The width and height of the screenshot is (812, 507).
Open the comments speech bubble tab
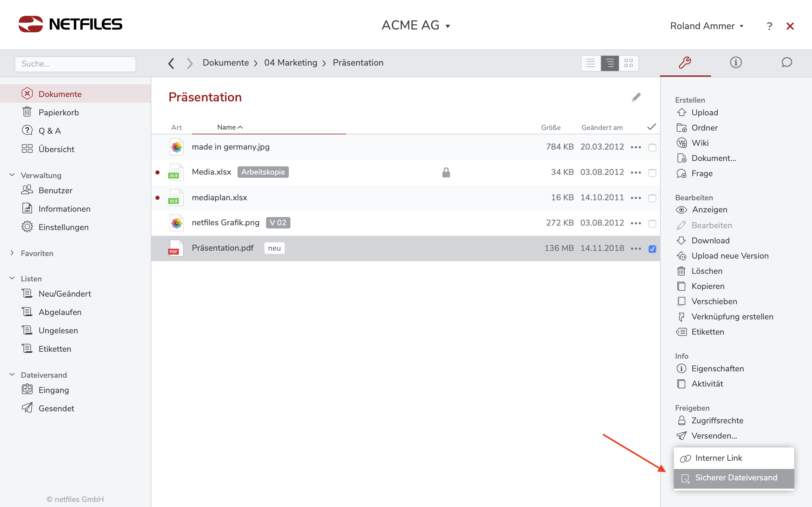(x=786, y=63)
